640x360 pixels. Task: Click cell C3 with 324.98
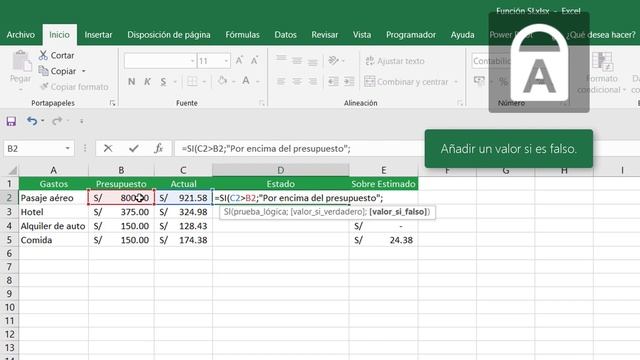183,212
